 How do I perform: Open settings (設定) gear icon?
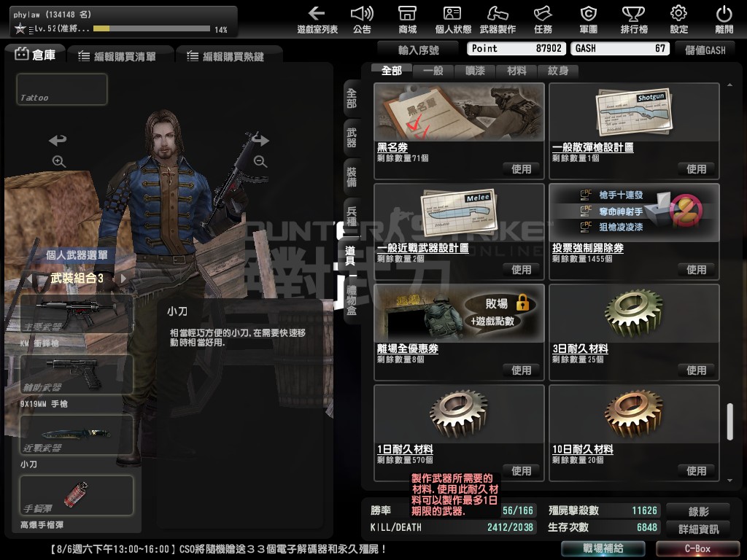pyautogui.click(x=679, y=20)
